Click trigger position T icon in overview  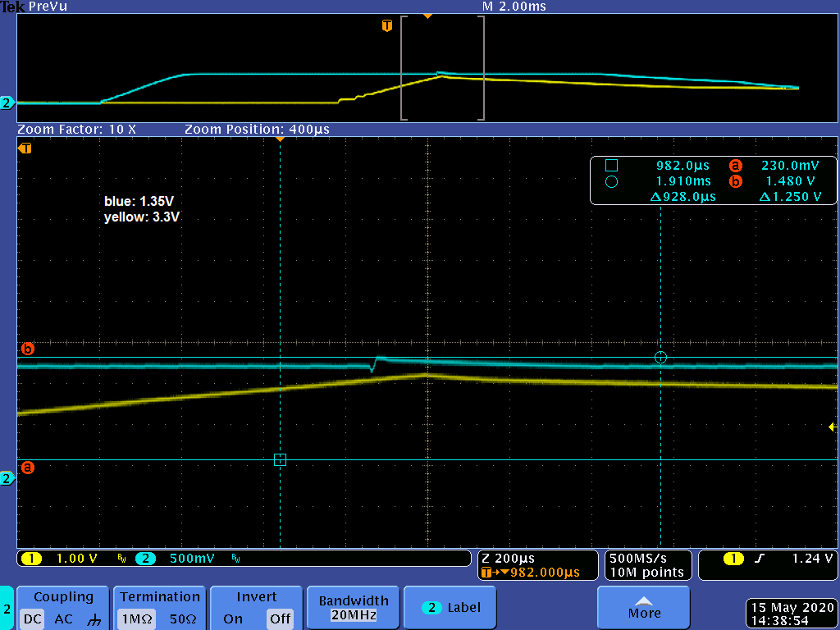(x=387, y=25)
